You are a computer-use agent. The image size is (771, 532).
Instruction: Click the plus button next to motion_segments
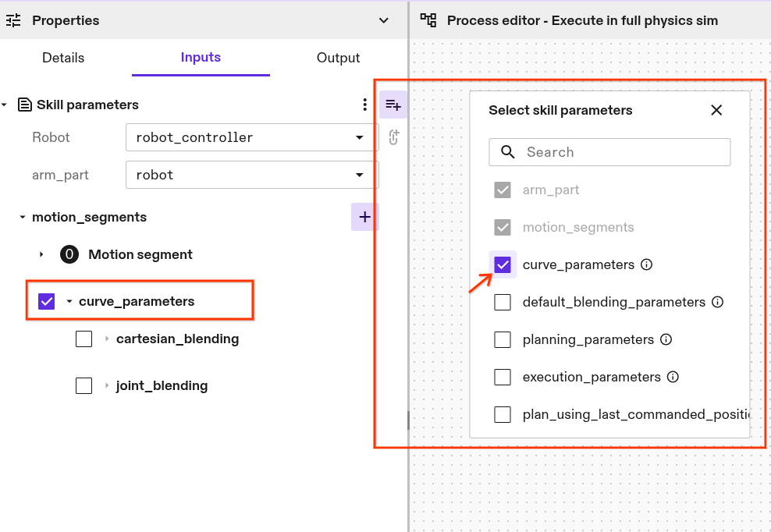[364, 217]
